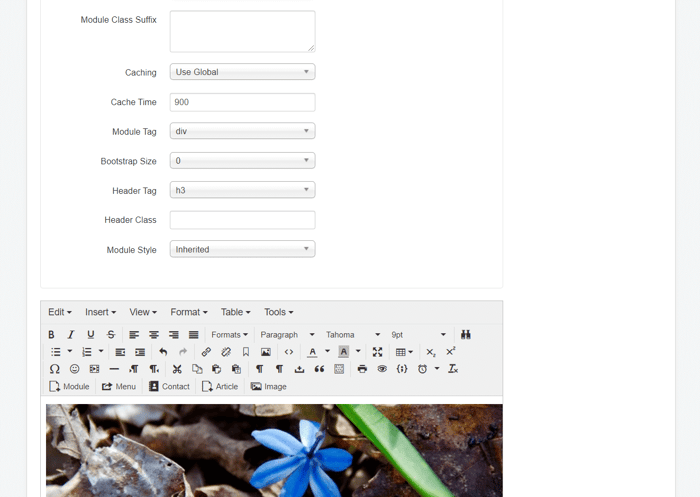The width and height of the screenshot is (700, 497).
Task: Open the Format menu
Action: 189,312
